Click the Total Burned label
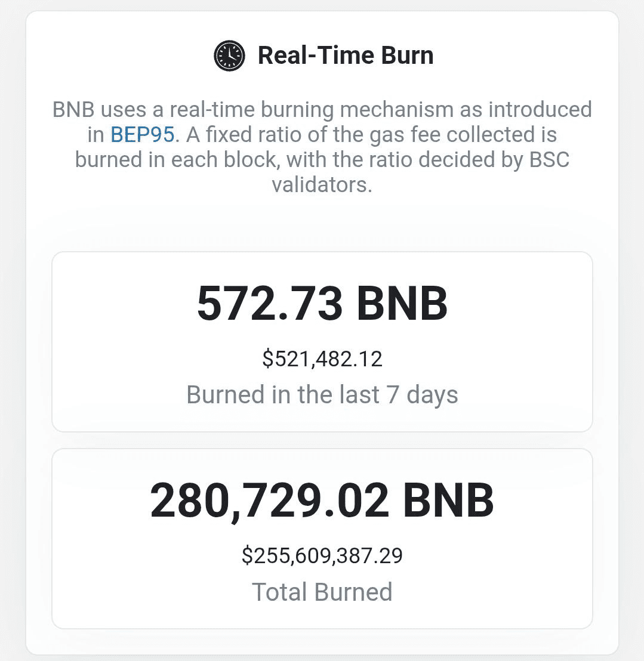The width and height of the screenshot is (644, 661). pos(322,591)
